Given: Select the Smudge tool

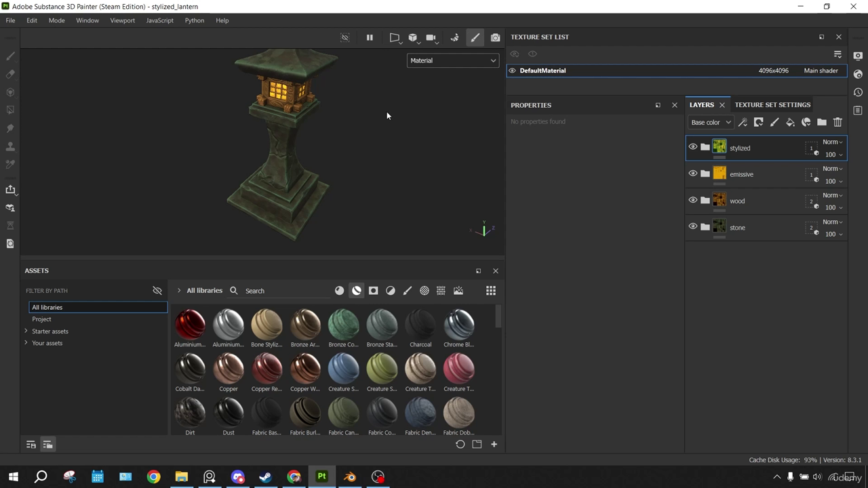Looking at the screenshot, I should pos(10,128).
